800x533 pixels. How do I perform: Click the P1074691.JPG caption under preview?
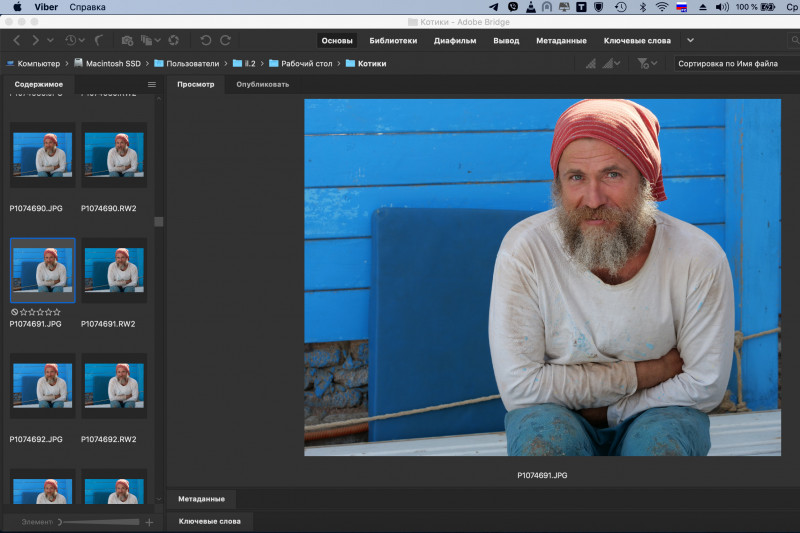542,475
